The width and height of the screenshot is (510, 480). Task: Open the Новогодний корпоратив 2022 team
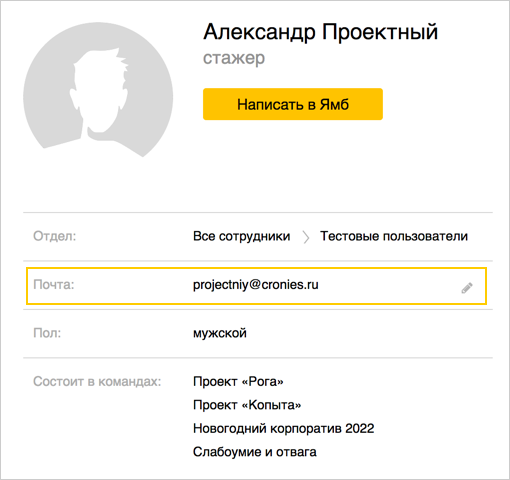(x=283, y=428)
